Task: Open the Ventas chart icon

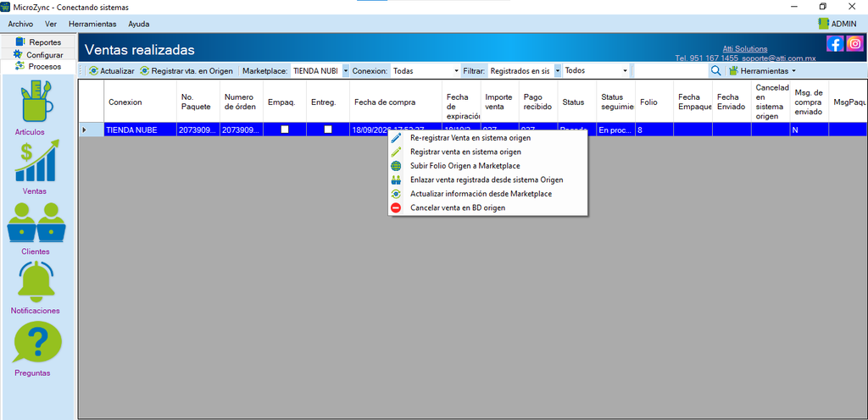Action: click(x=38, y=161)
